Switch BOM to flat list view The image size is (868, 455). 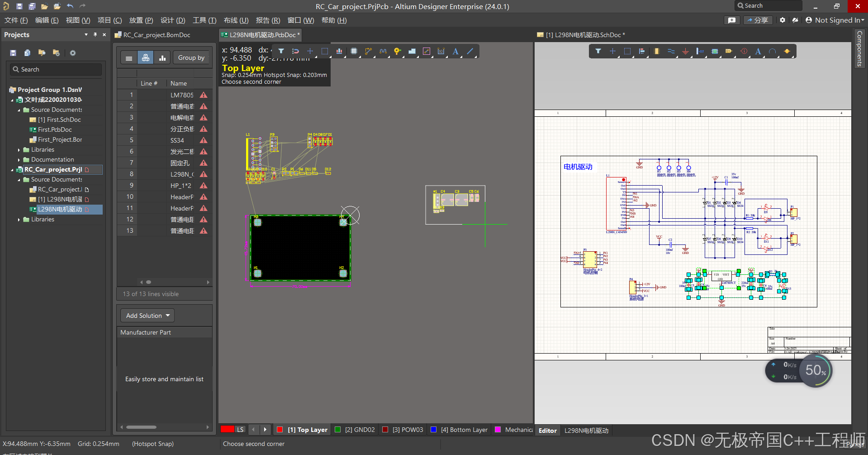pos(129,57)
